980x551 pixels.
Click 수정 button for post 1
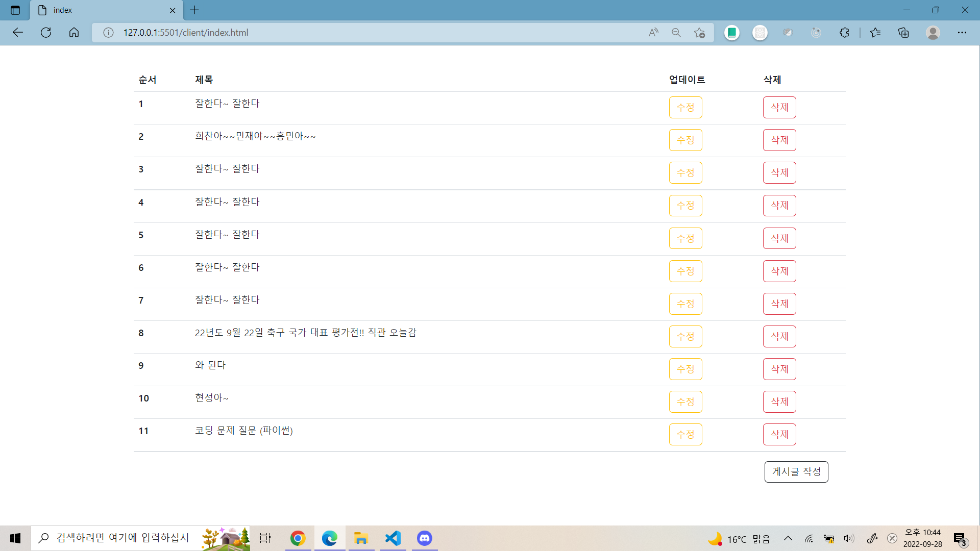pyautogui.click(x=685, y=108)
